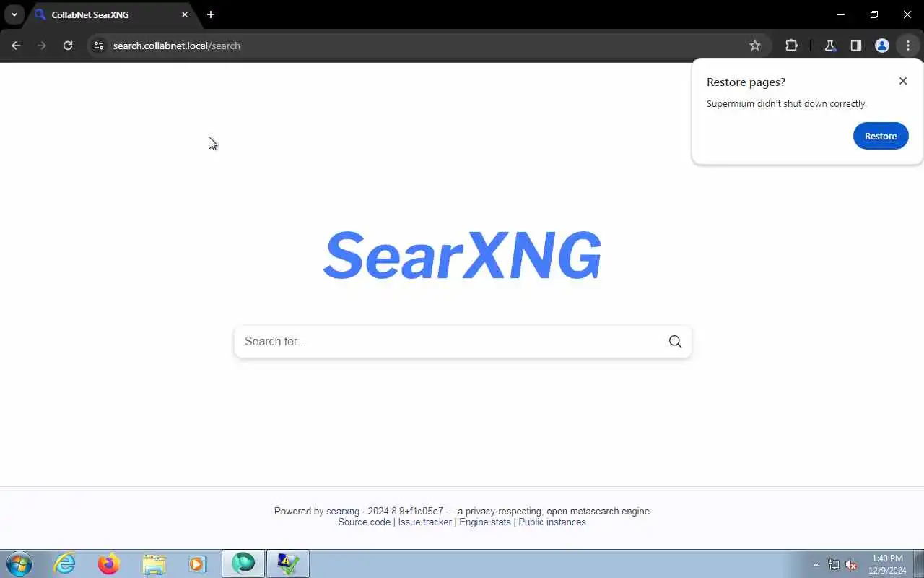
Task: Bookmark this page with the star icon
Action: 755,46
